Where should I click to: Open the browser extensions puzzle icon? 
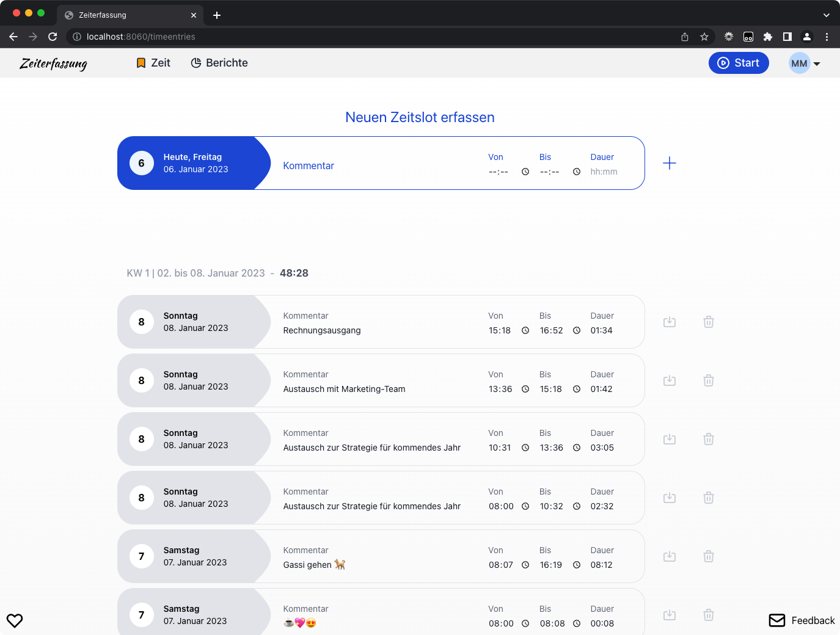pos(768,37)
